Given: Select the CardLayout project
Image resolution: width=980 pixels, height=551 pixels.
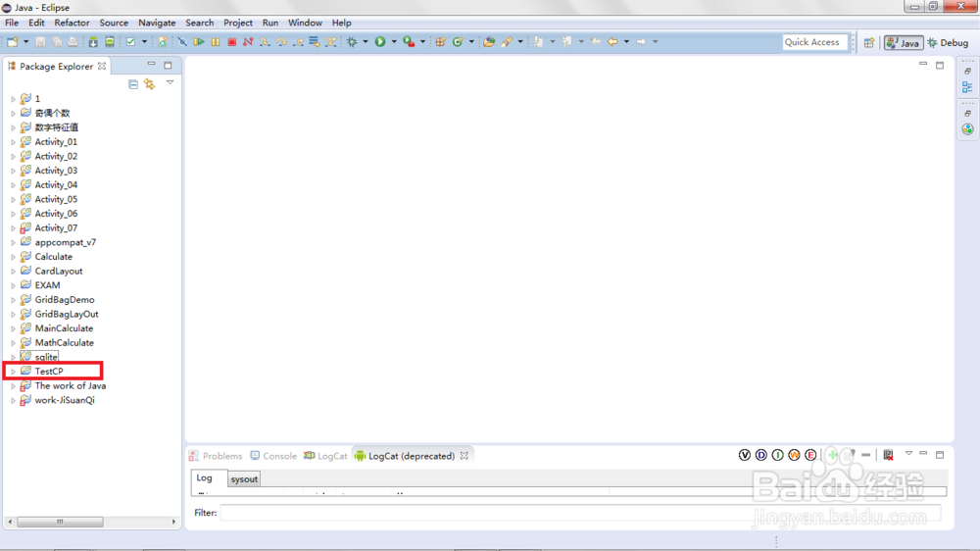Looking at the screenshot, I should (x=58, y=271).
